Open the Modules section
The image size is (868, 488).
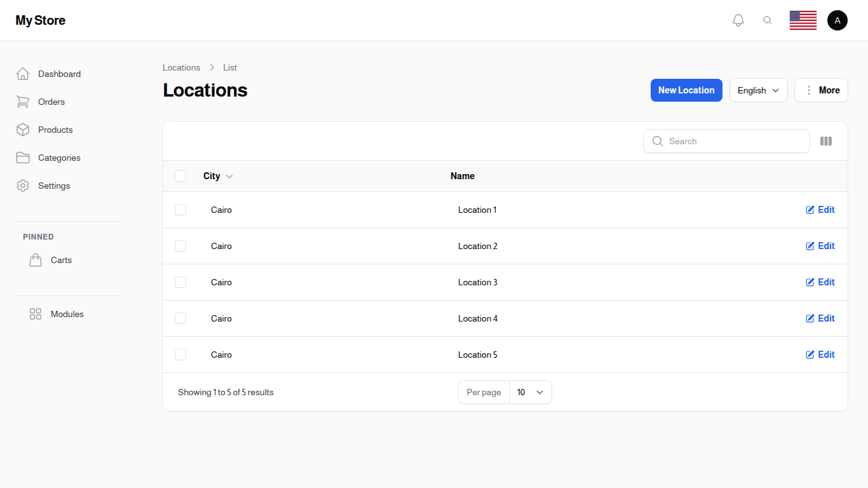[x=67, y=314]
